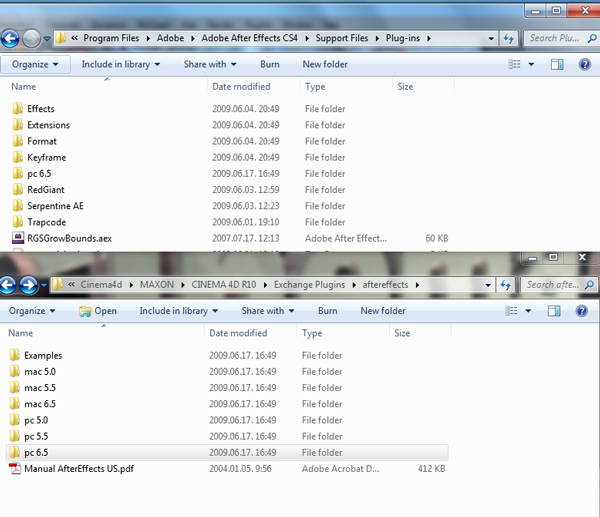The width and height of the screenshot is (600, 517).
Task: Select the Keyframe folder icon
Action: click(18, 157)
